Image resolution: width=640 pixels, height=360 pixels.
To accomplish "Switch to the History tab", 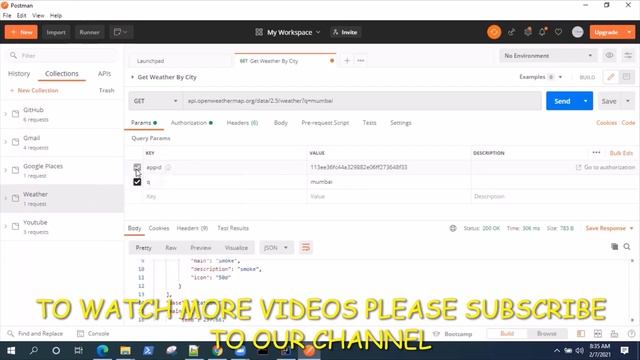I will click(19, 73).
